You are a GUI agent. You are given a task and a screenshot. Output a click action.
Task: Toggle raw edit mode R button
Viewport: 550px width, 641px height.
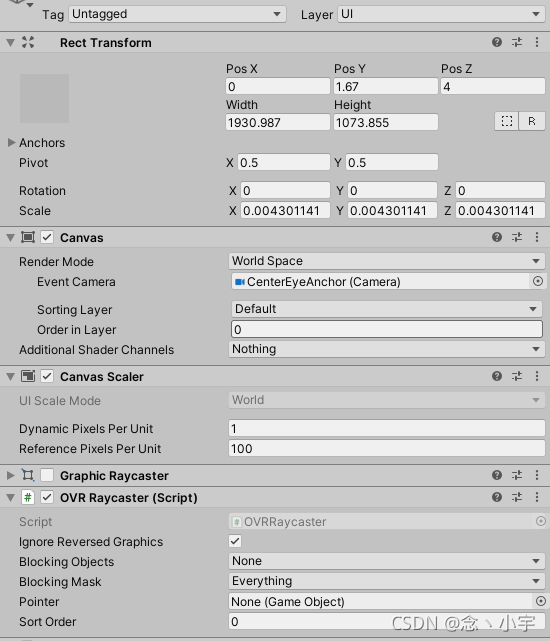532,121
